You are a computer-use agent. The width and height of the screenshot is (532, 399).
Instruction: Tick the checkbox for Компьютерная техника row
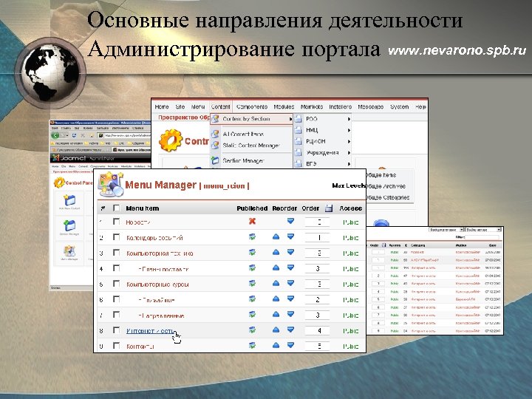tap(117, 253)
